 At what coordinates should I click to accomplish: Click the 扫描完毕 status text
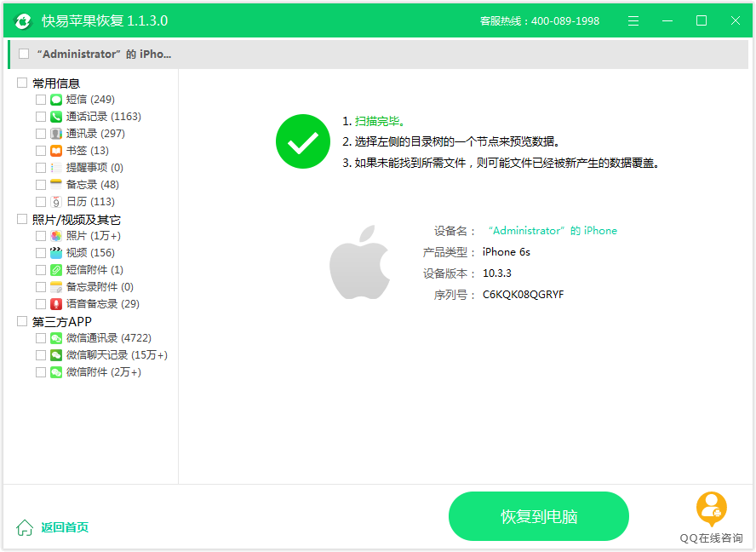pos(380,121)
